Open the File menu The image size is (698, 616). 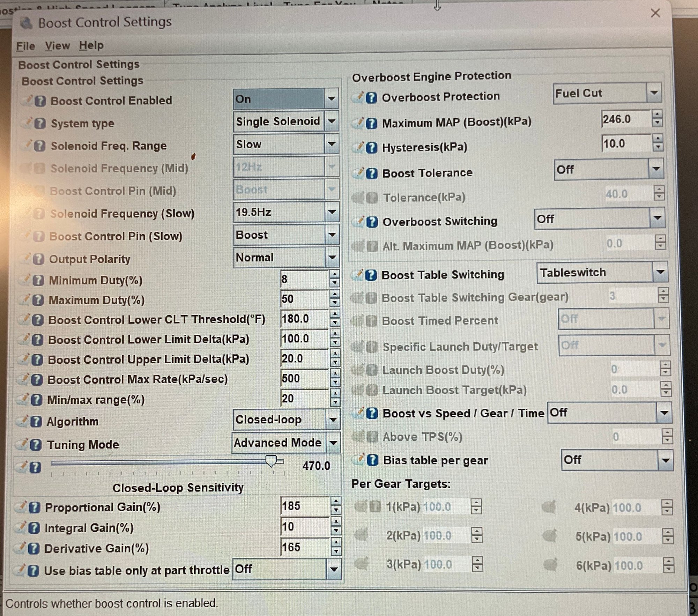tap(25, 46)
